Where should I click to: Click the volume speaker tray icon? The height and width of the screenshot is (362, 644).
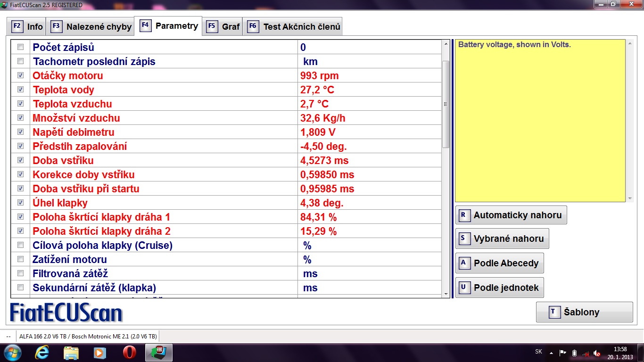coord(597,353)
